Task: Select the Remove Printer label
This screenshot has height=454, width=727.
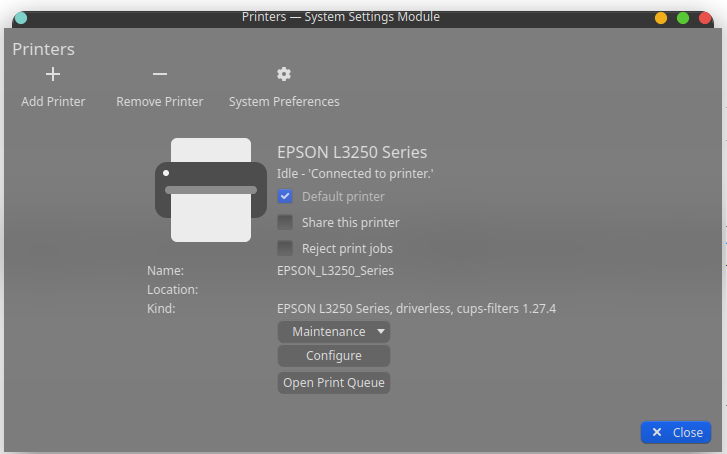Action: [159, 102]
